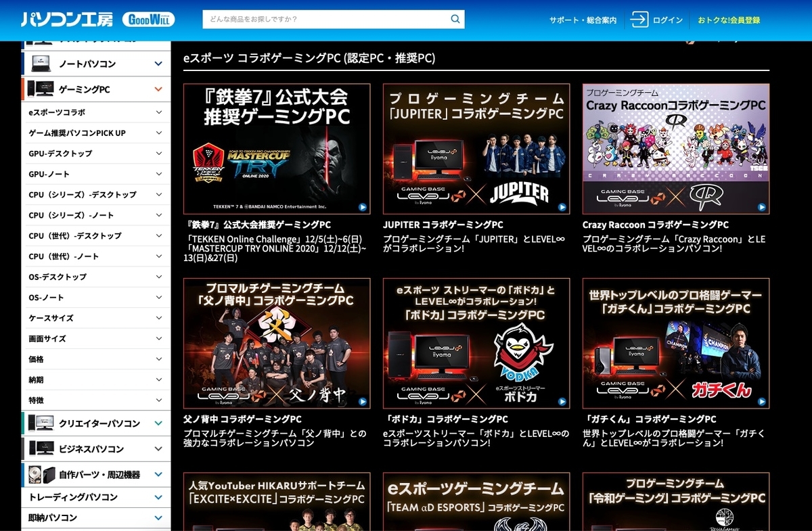This screenshot has width=812, height=531.
Task: Open Crazy Raccoon コラボゲーミングPC title link
Action: coord(656,225)
